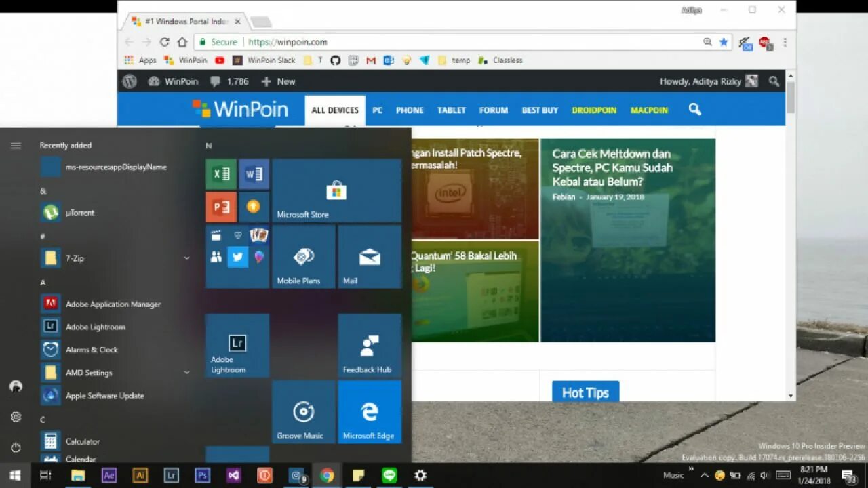The height and width of the screenshot is (488, 868).
Task: Click the New button in WordPress bar
Action: click(x=279, y=81)
